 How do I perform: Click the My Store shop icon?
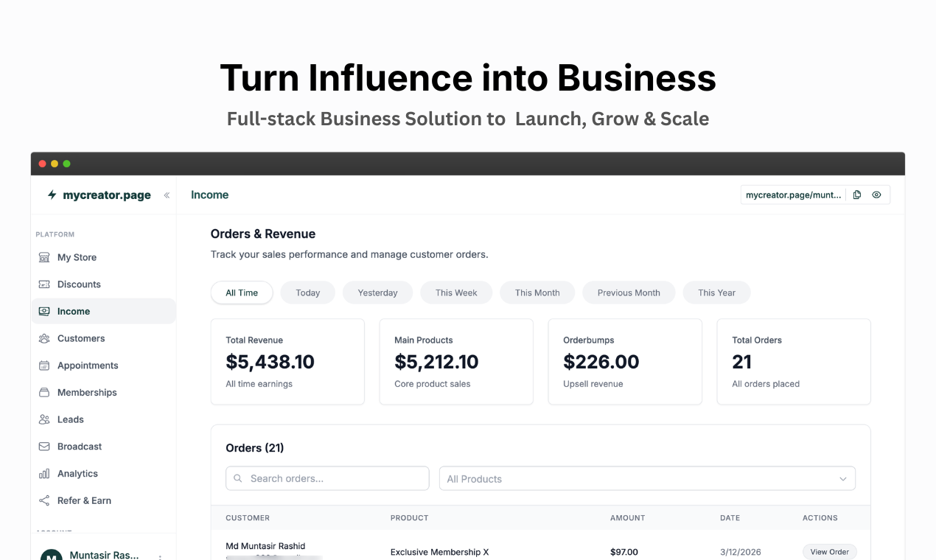[44, 257]
